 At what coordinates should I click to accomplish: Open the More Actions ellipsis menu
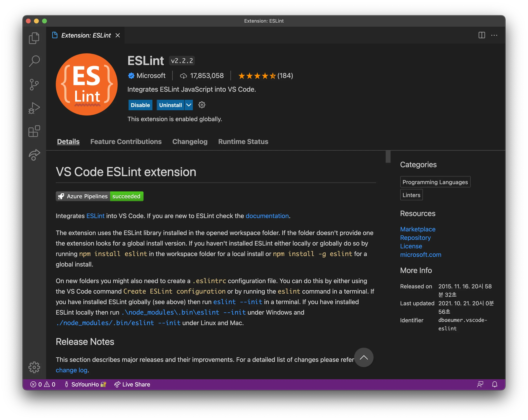[x=494, y=35]
